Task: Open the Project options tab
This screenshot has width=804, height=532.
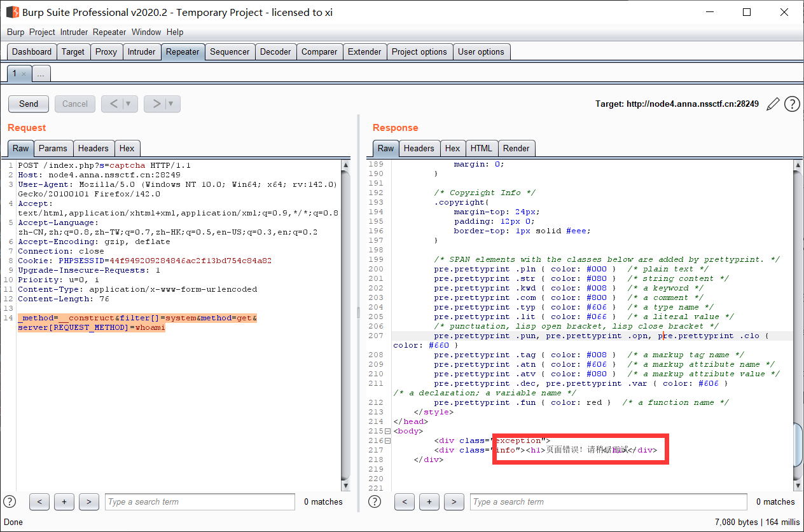Action: [x=420, y=52]
